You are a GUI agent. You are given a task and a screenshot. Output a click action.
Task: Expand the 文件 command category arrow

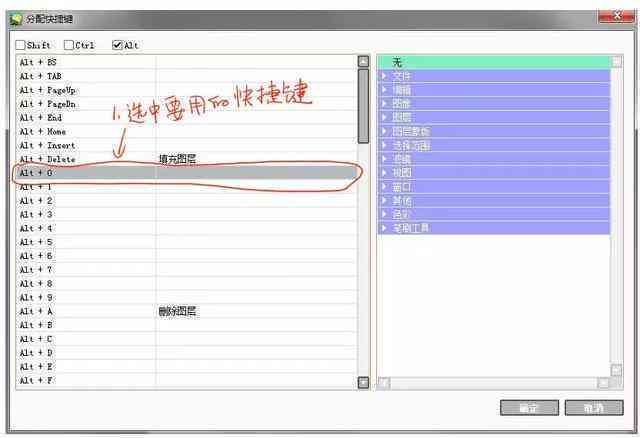(384, 76)
